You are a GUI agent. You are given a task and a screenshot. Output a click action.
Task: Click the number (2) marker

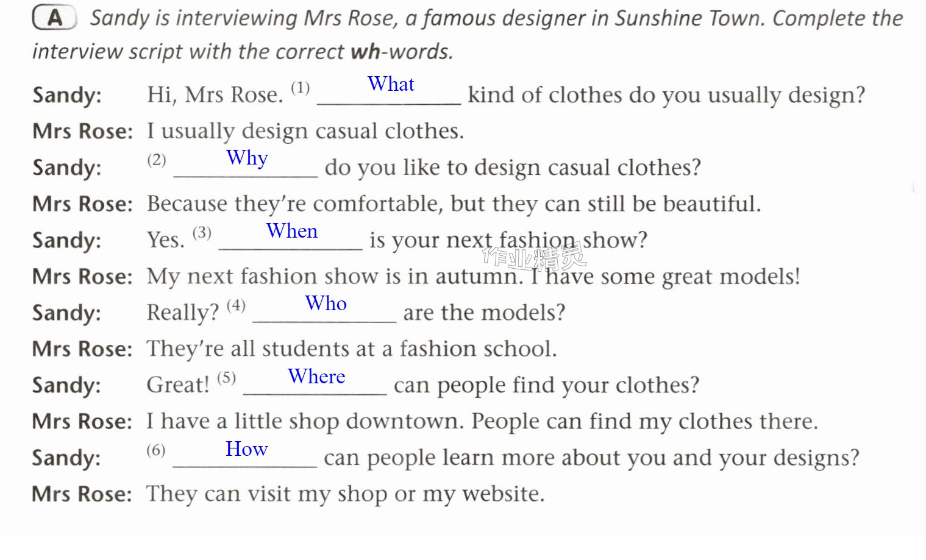click(157, 160)
